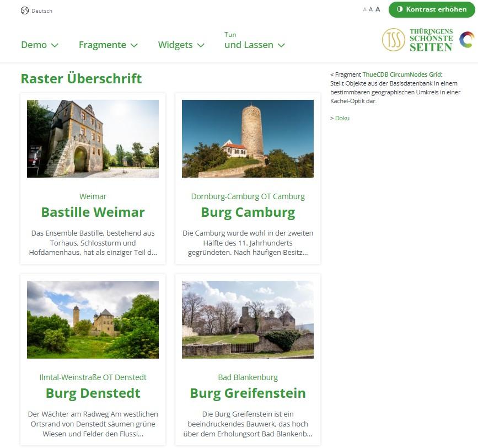Image resolution: width=478 pixels, height=448 pixels.
Task: Select the medium font size A
Action: click(x=370, y=9)
